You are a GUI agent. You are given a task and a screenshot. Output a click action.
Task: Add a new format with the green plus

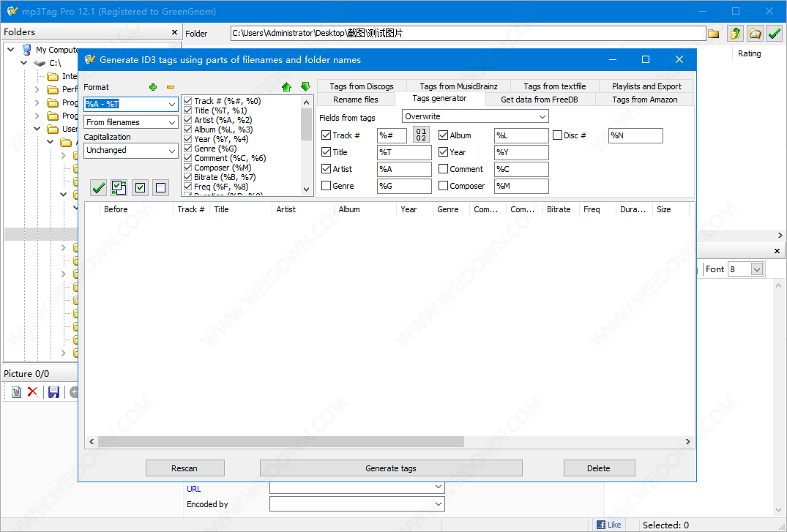pos(153,87)
